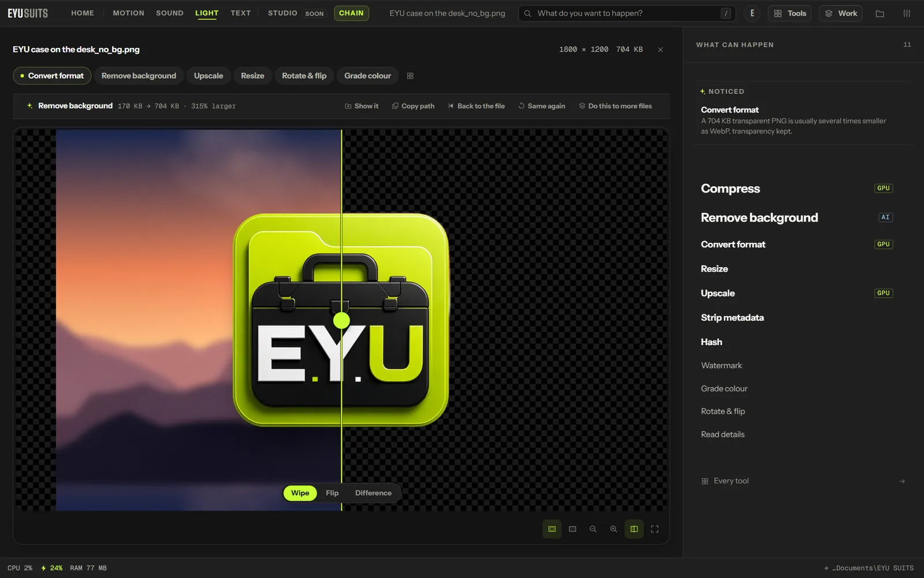
Task: Click Same again action
Action: (x=542, y=106)
